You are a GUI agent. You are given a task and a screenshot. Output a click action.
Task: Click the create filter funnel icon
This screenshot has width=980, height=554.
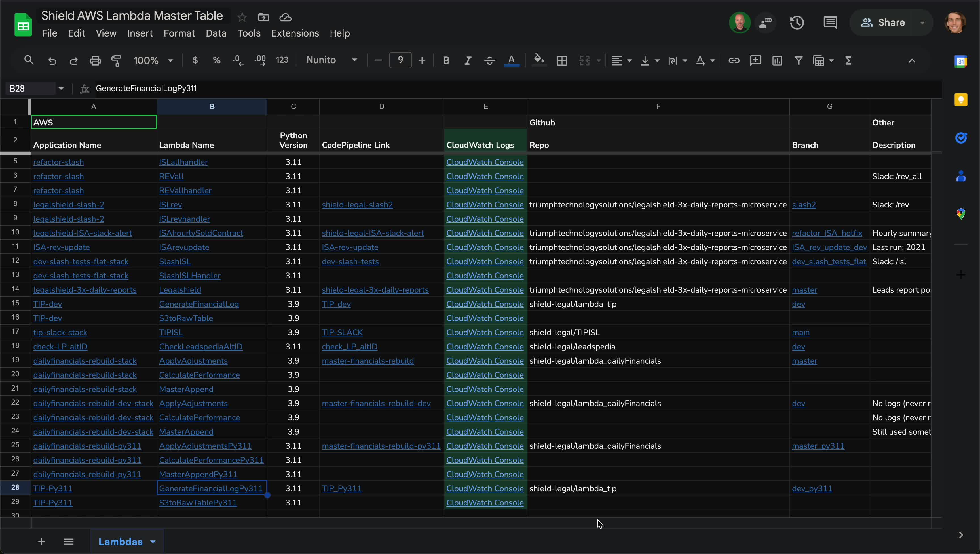point(799,60)
